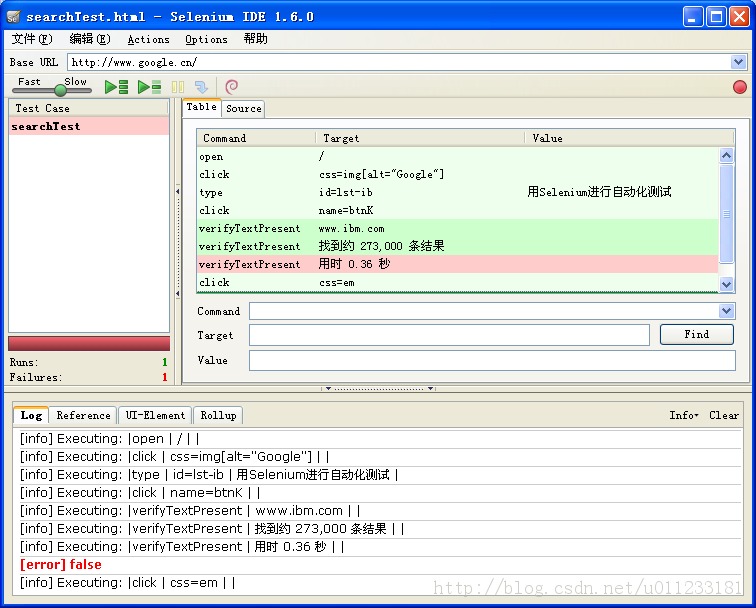This screenshot has height=608, width=756.
Task: Open the 文件(F) menu
Action: tap(32, 39)
